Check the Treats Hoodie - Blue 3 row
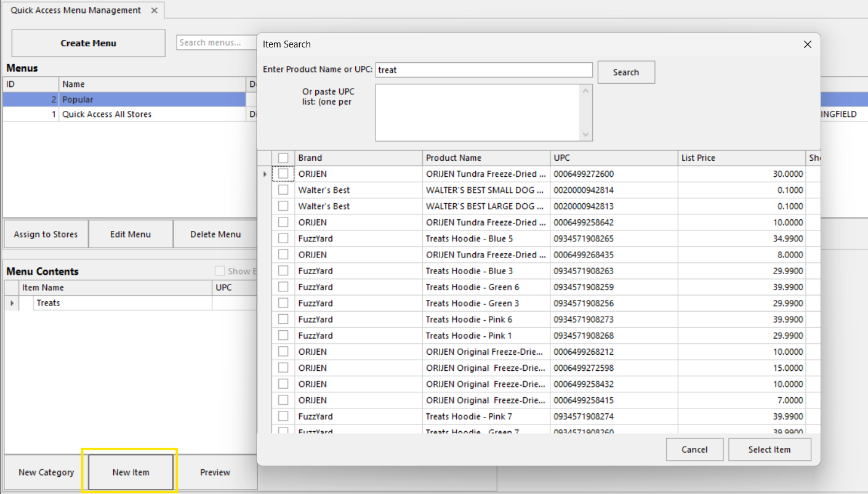 [283, 271]
